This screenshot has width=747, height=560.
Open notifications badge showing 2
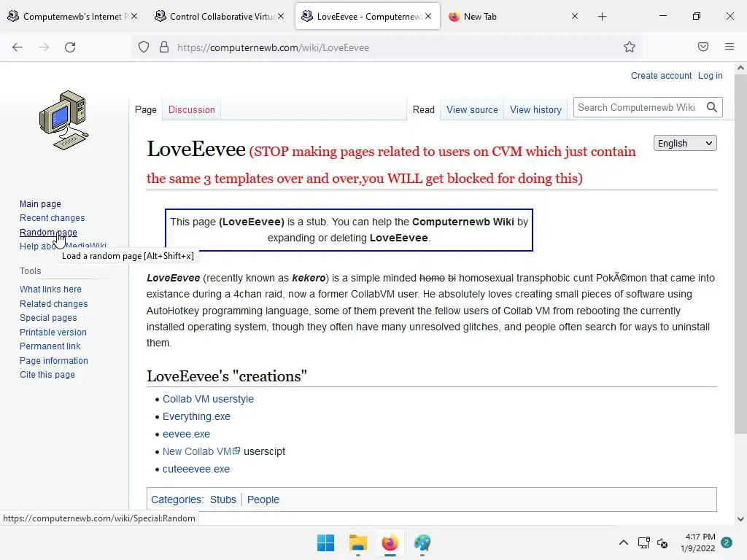727,542
